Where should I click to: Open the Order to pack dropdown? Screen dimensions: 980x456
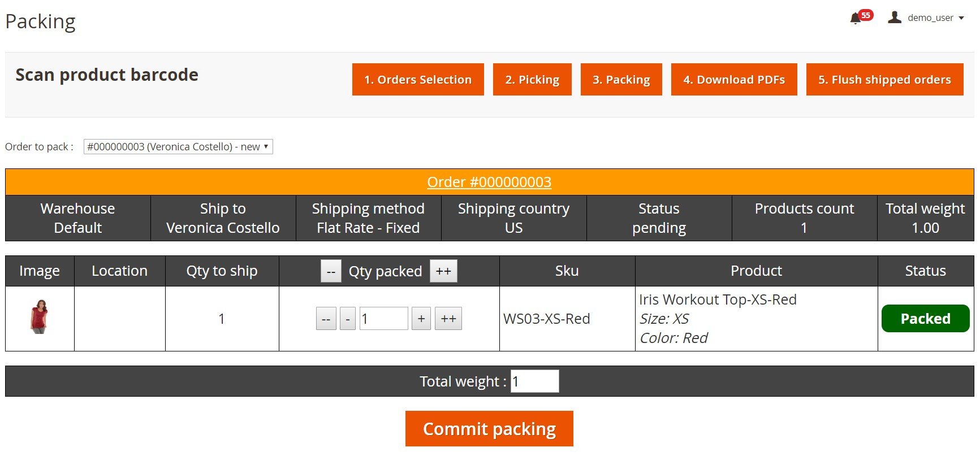(x=178, y=147)
